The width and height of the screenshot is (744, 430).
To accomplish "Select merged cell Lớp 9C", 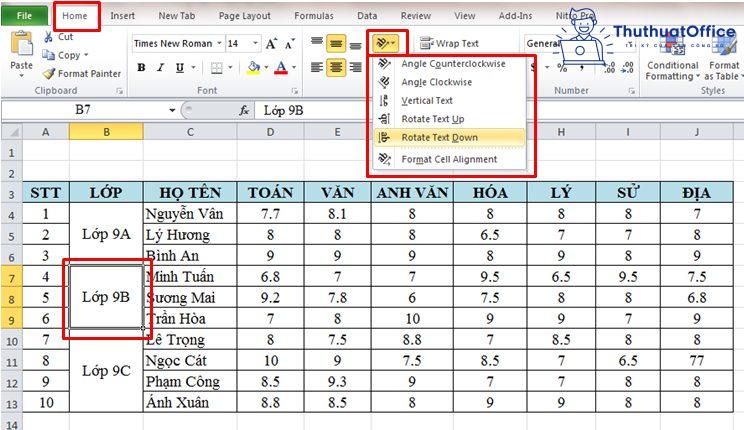I will pos(106,371).
